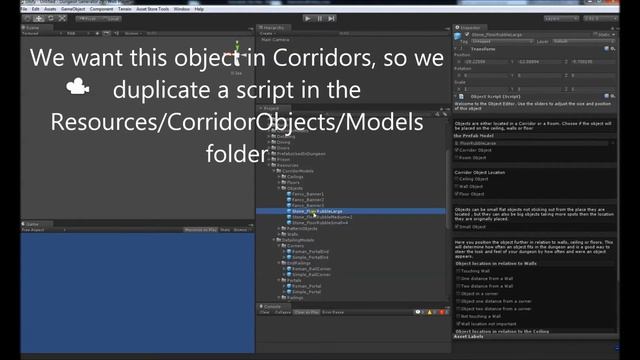
Task: Click the Fancy_Banner2 prefab icon
Action: click(x=289, y=200)
